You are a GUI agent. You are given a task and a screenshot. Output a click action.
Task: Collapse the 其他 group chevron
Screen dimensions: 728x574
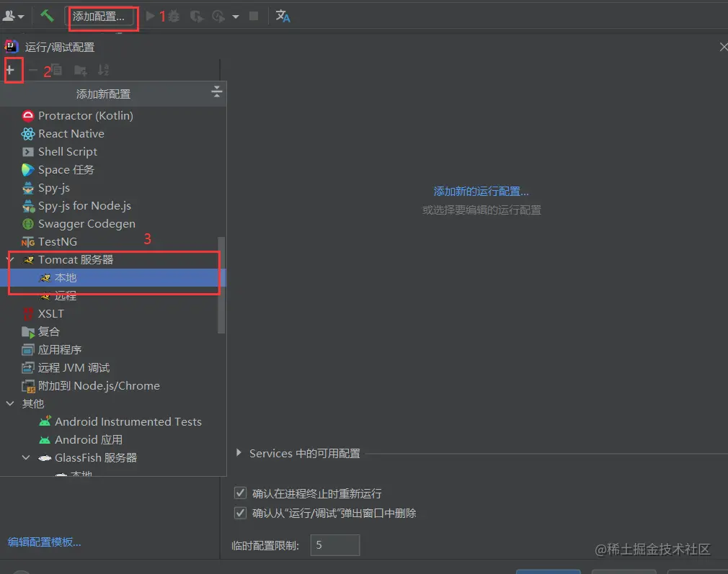tap(10, 403)
